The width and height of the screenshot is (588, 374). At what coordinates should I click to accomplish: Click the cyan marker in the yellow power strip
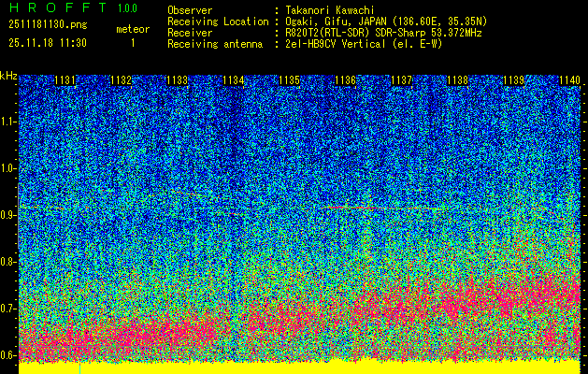tap(79, 368)
